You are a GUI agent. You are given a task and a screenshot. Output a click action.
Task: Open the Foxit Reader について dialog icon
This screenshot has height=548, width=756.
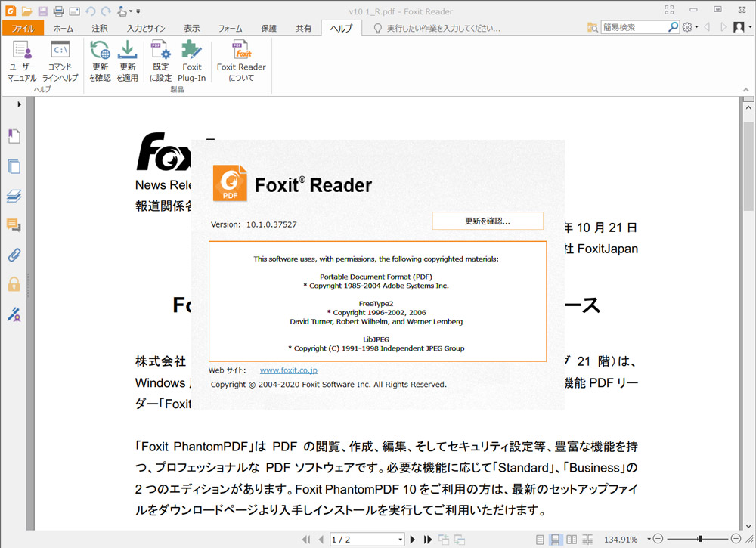point(240,58)
